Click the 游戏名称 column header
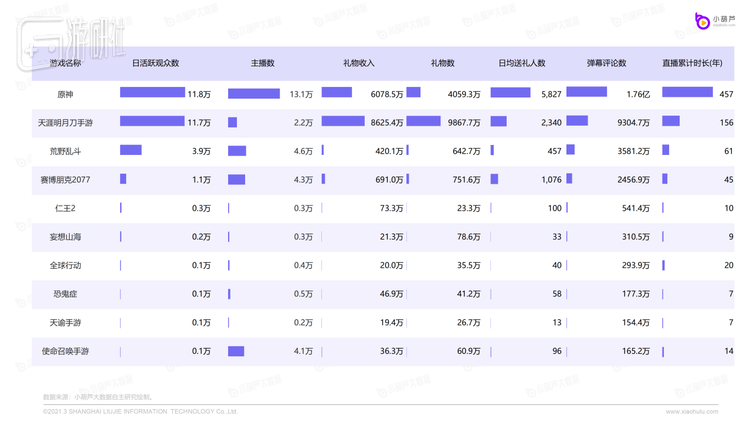 pyautogui.click(x=66, y=63)
